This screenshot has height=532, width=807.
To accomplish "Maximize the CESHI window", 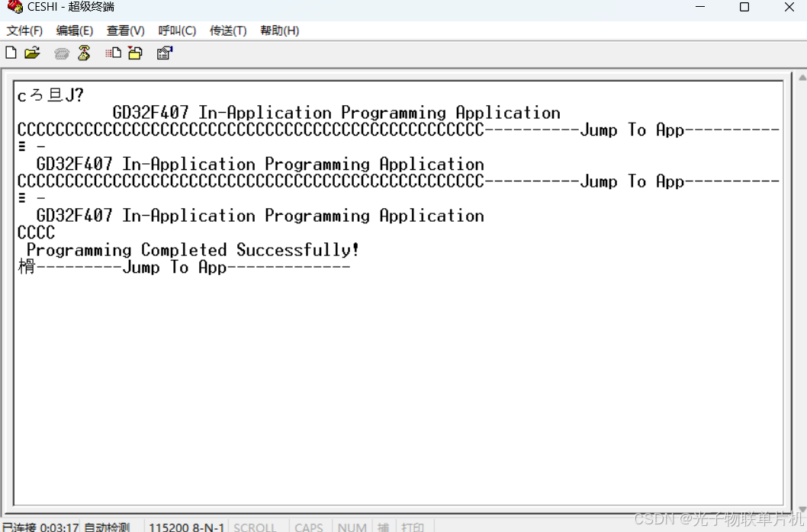I will tap(744, 7).
